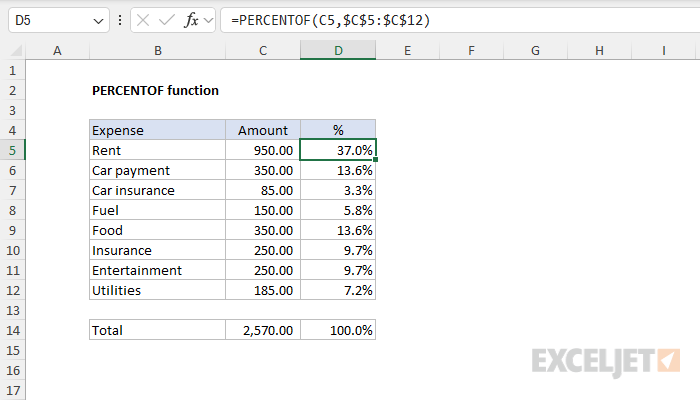Click the 'Expense' header cell
The image size is (700, 400).
pos(158,130)
